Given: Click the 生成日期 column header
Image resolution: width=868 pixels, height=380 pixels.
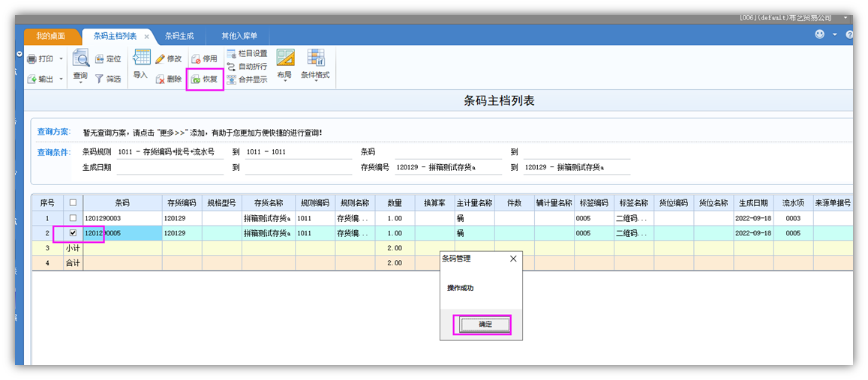Looking at the screenshot, I should 753,203.
